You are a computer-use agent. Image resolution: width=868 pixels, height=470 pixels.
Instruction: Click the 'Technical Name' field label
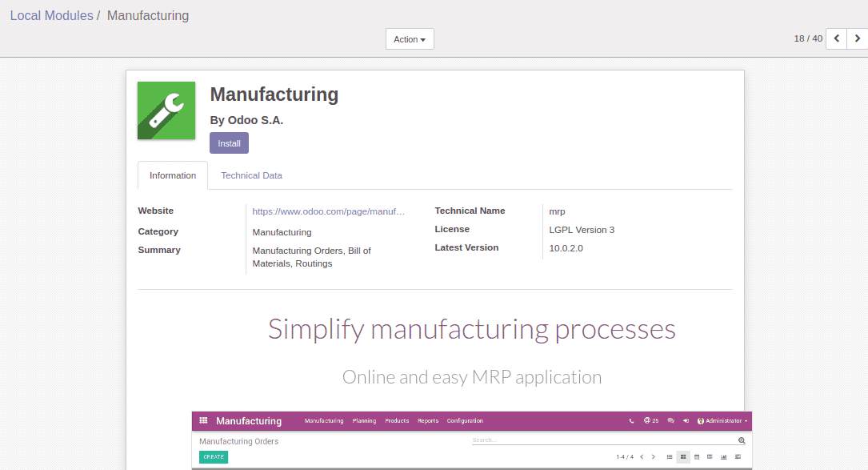pos(470,211)
